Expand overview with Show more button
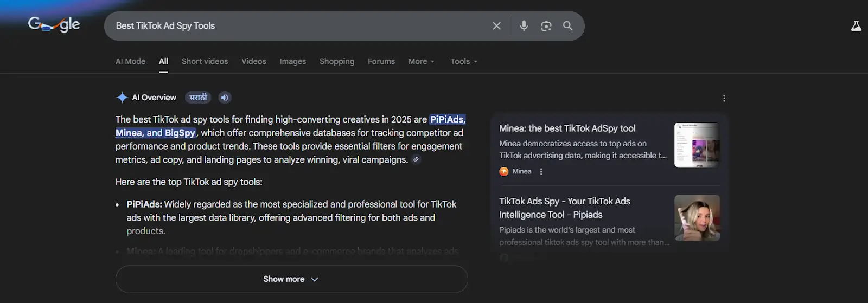This screenshot has width=868, height=303. [x=291, y=279]
